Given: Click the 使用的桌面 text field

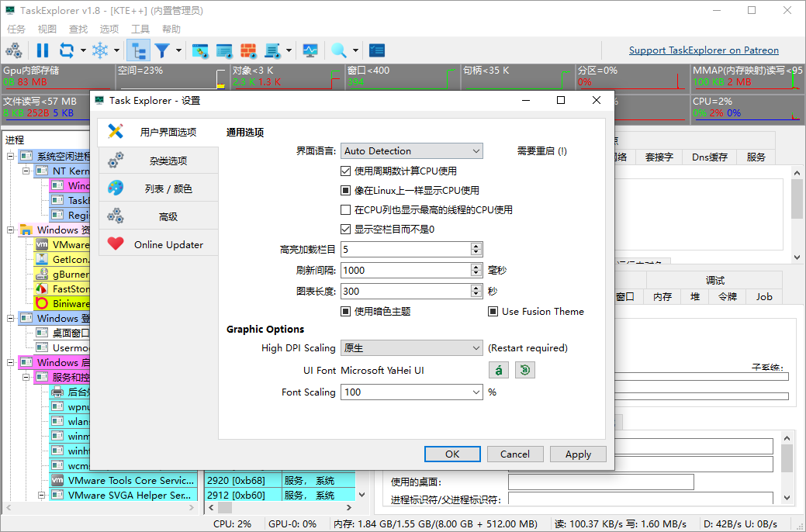Looking at the screenshot, I should (x=601, y=482).
